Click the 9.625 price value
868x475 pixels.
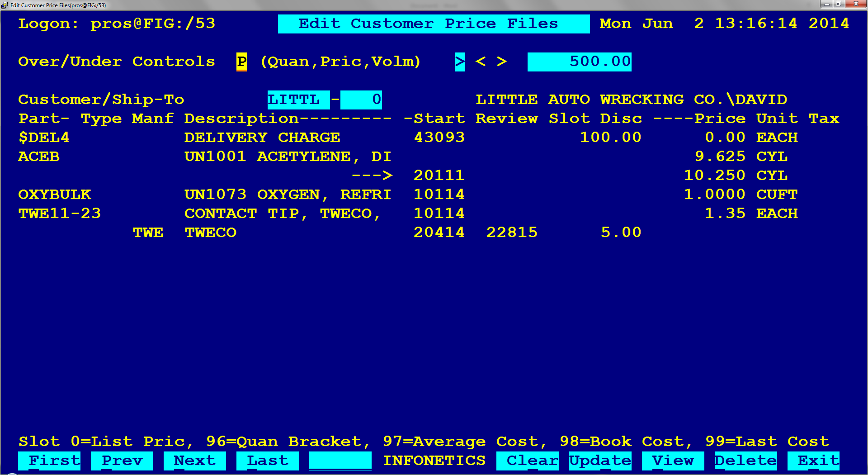[720, 157]
